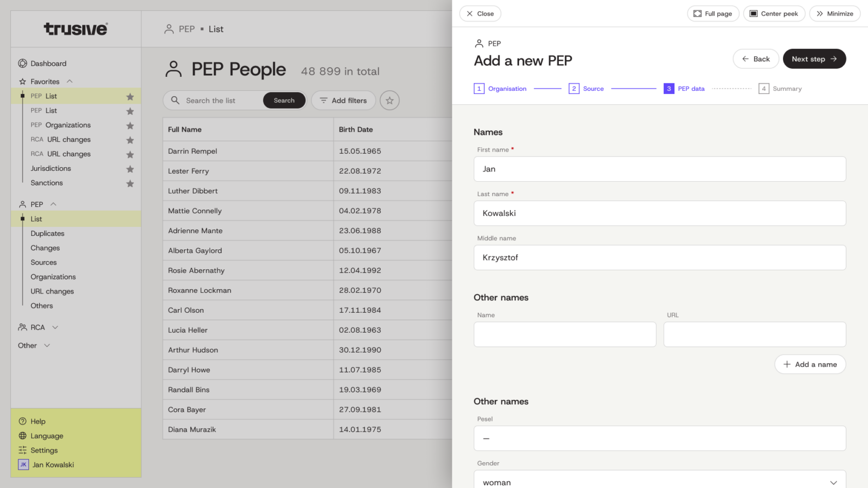Toggle star on PEP Organizations favorite

click(x=130, y=125)
